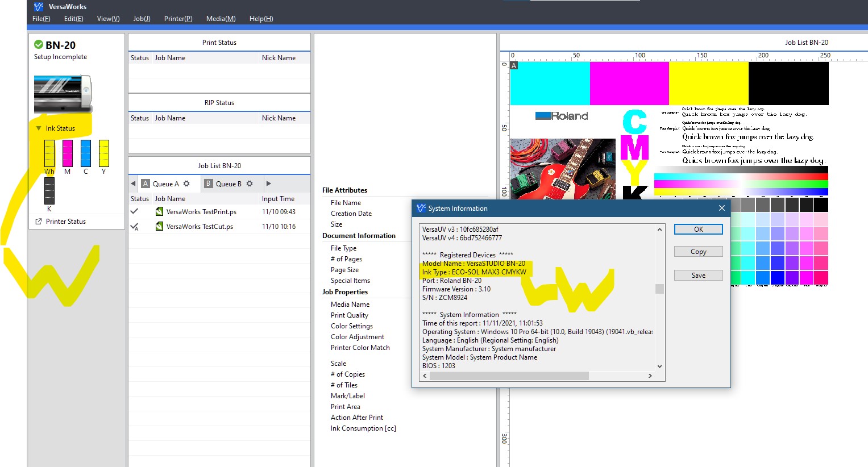The height and width of the screenshot is (467, 868).
Task: Click Save in System Information dialog
Action: coord(699,276)
